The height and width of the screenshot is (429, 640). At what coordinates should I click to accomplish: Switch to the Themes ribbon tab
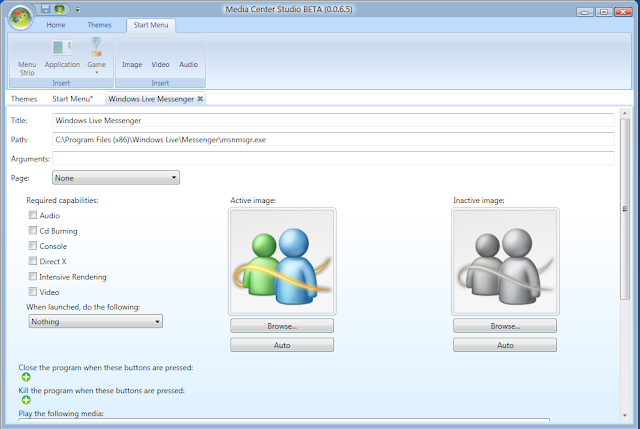[99, 25]
